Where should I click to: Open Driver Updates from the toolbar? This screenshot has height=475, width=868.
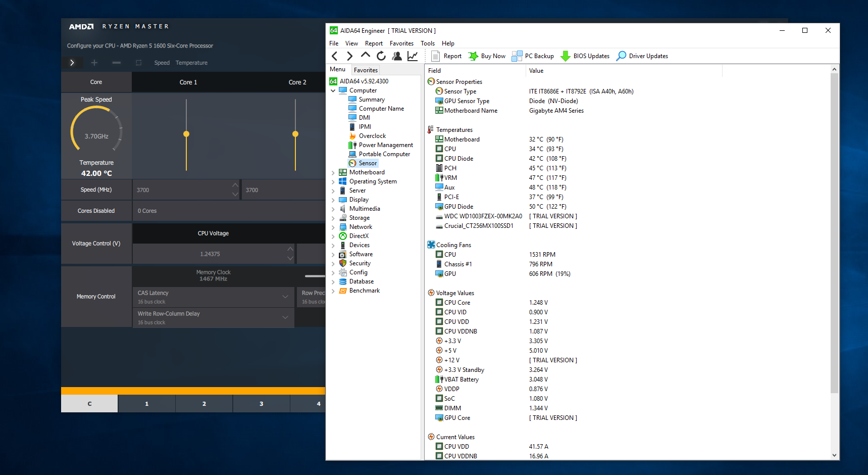[642, 56]
